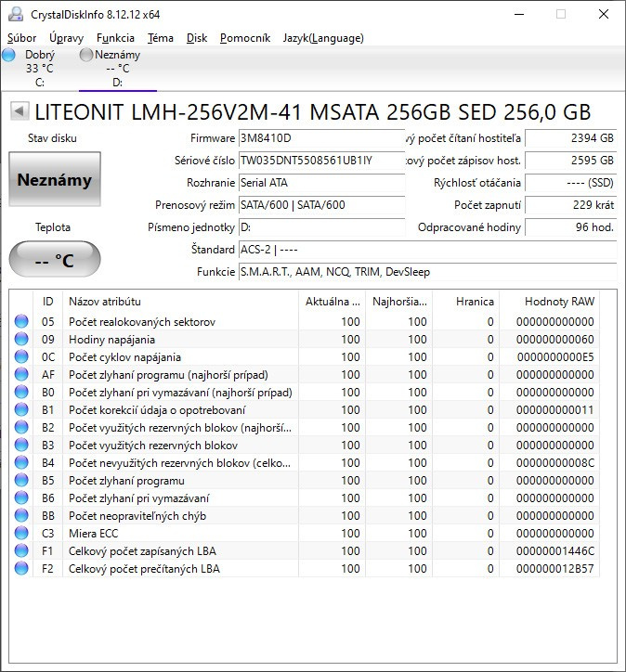626x672 pixels.
Task: Select row Počet korekcií údaja o opotrebovaní
Action: pos(305,409)
